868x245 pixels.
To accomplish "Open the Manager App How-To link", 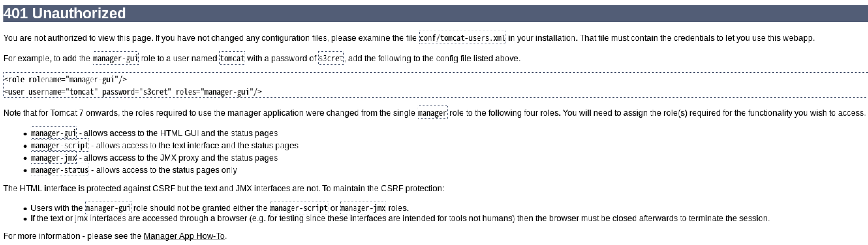I will click(184, 236).
